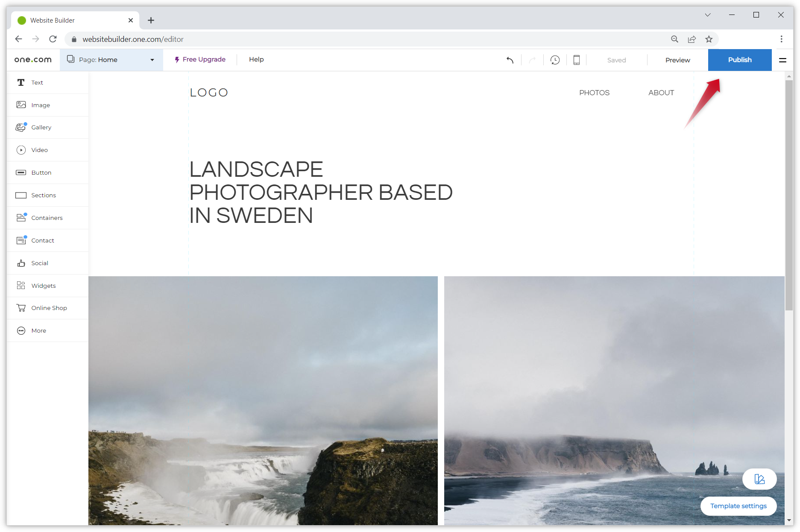This screenshot has width=800, height=532.
Task: Open the template design icon button
Action: [759, 479]
